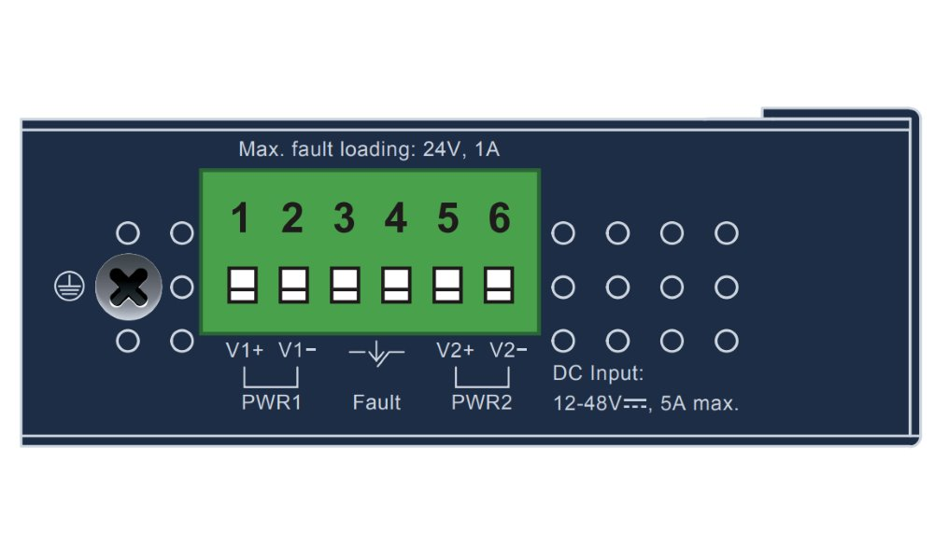
Task: Select the PWR1 label
Action: [x=271, y=403]
